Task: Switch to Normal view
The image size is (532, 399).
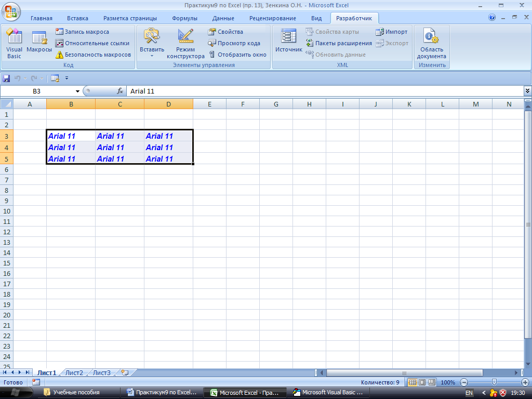Action: click(x=412, y=382)
